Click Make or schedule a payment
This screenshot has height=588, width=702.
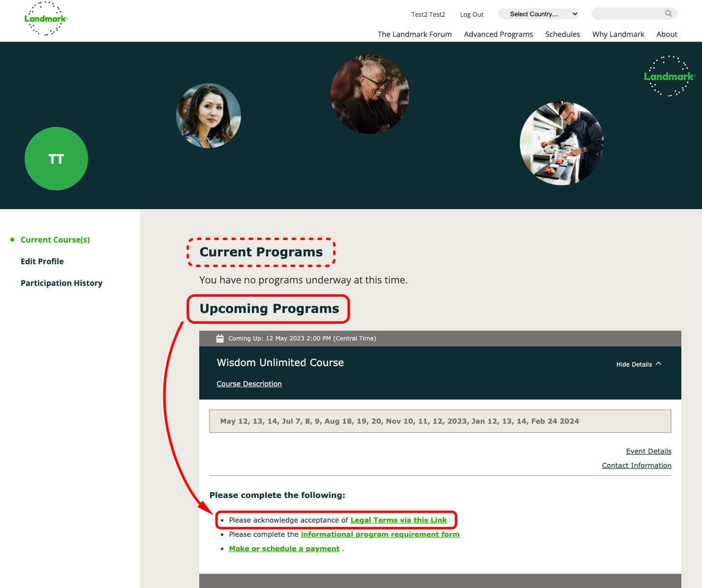pos(284,549)
